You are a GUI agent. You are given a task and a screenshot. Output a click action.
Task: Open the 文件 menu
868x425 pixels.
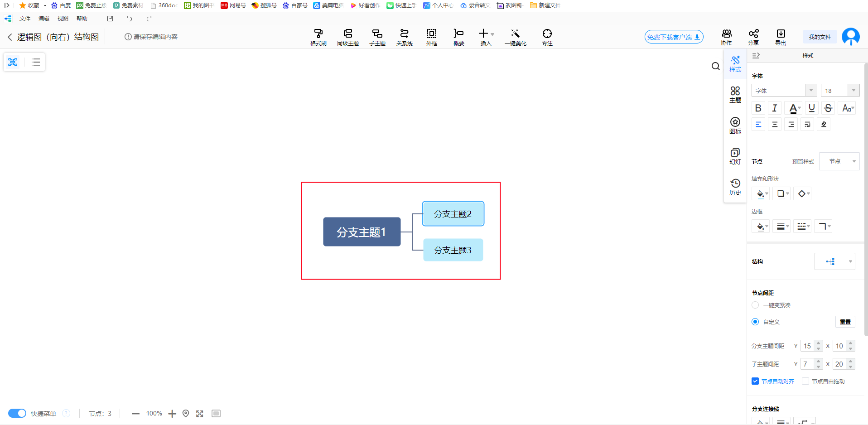[25, 19]
